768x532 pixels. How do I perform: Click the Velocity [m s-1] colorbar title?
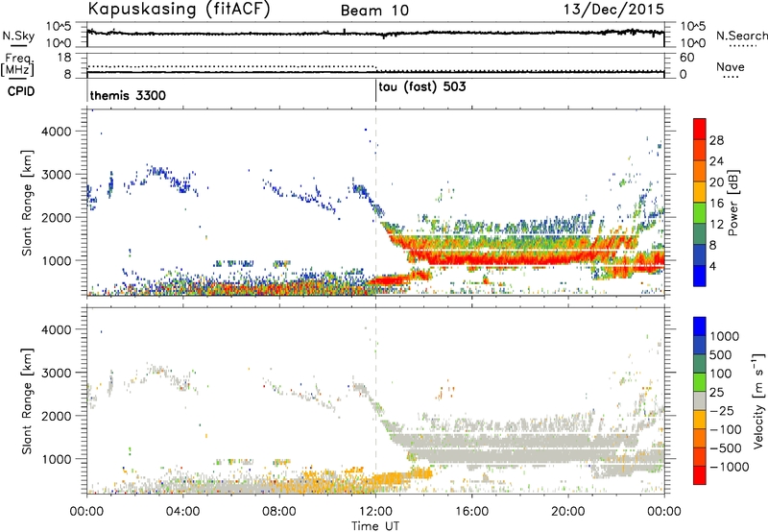pyautogui.click(x=758, y=400)
